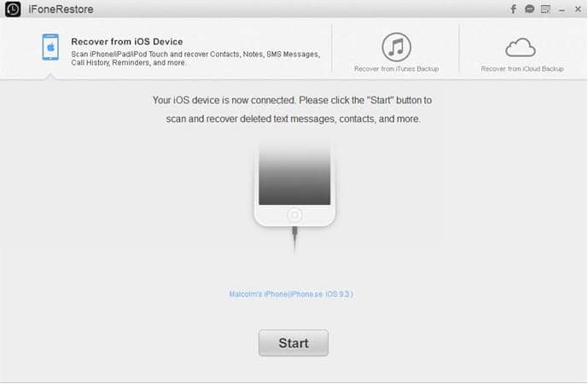
Task: Click the iFoneRestore title text
Action: pos(61,9)
